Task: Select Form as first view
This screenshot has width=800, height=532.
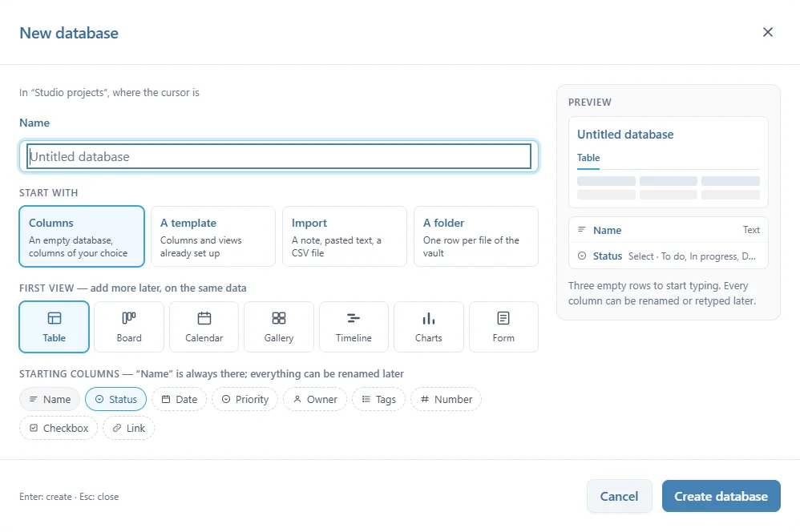Action: tap(503, 327)
